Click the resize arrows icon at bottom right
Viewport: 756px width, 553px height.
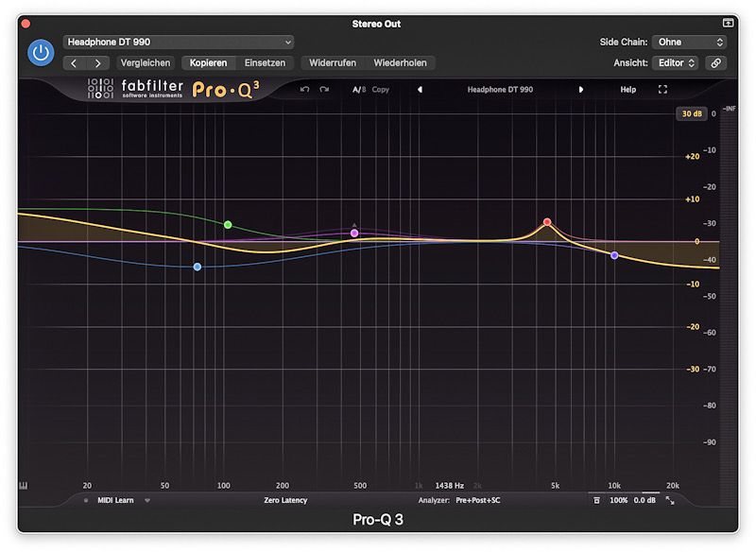click(x=670, y=500)
